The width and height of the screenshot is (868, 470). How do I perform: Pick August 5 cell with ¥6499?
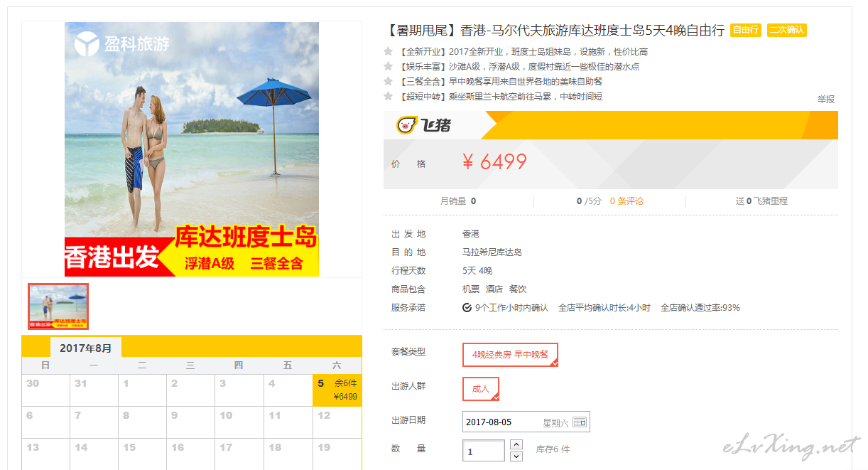pos(337,390)
